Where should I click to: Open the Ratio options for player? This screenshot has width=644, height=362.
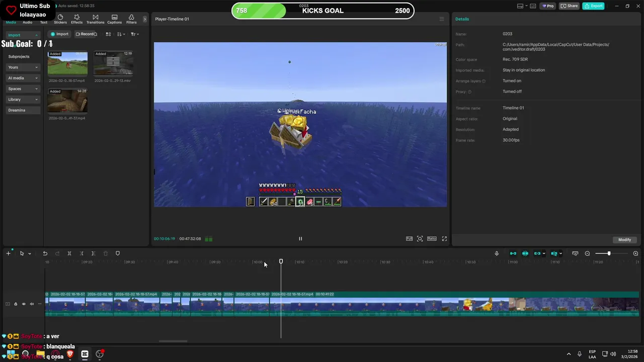[x=432, y=239]
